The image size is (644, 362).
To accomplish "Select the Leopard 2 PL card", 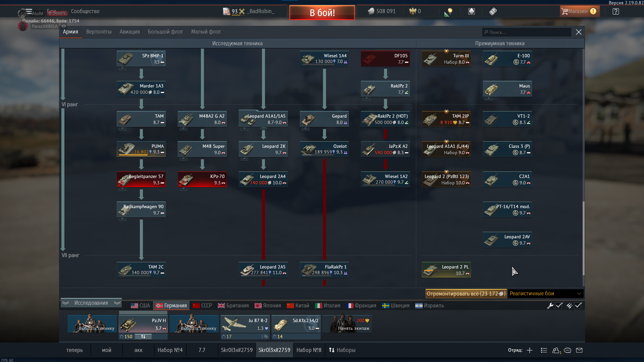I will (x=446, y=270).
